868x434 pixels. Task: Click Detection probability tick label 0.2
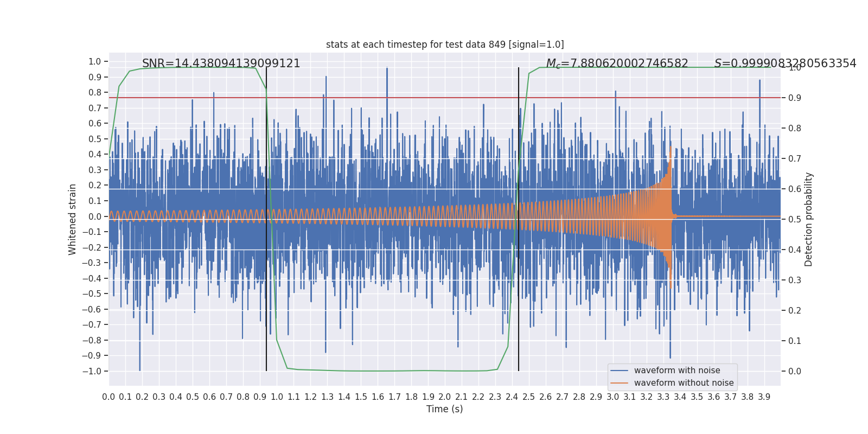point(795,311)
